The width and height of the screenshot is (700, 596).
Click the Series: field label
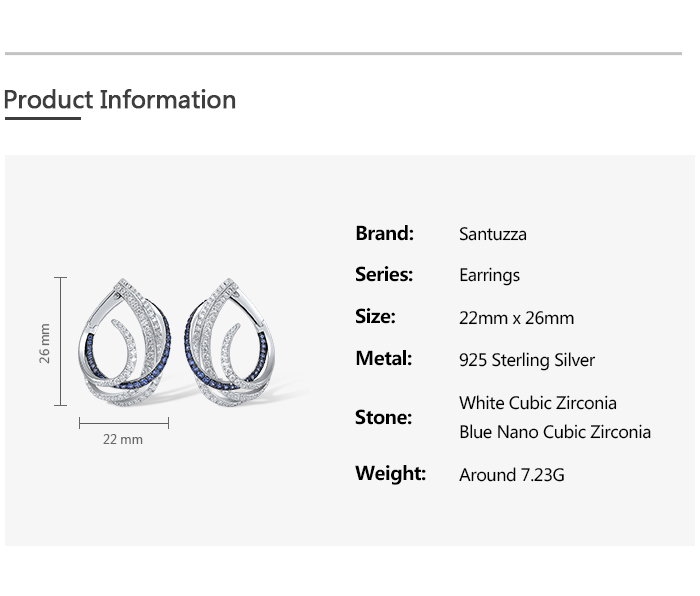pos(384,275)
